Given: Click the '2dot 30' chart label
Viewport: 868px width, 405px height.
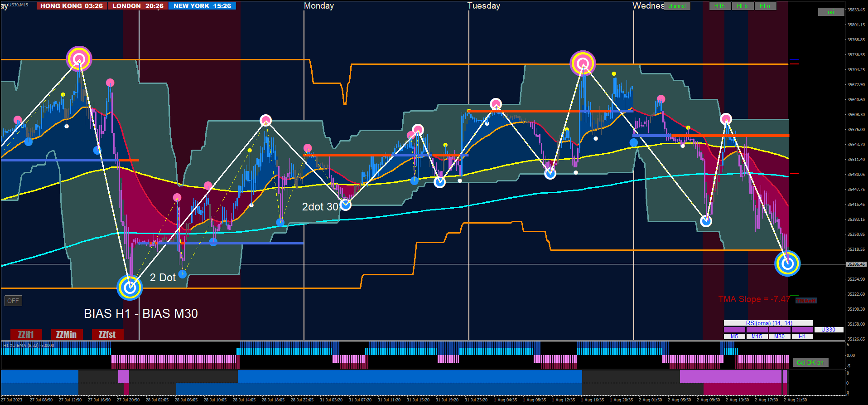Looking at the screenshot, I should point(320,207).
